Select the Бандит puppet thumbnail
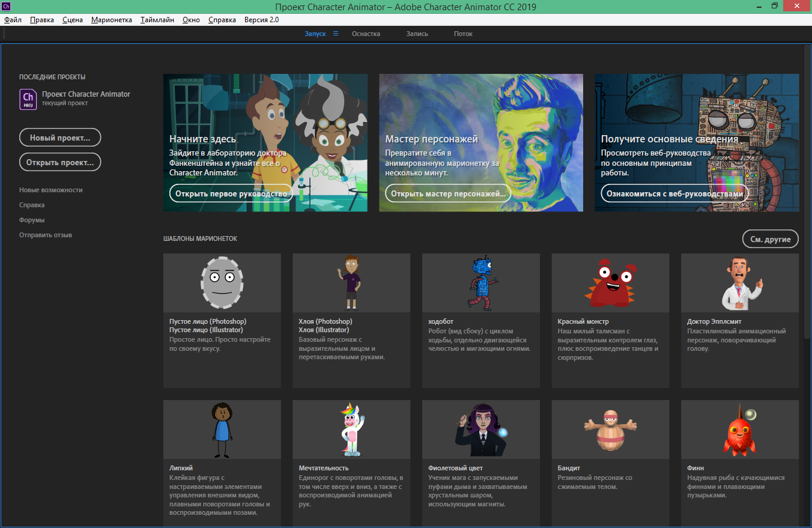Screen dimensions: 812x528 click(x=610, y=429)
